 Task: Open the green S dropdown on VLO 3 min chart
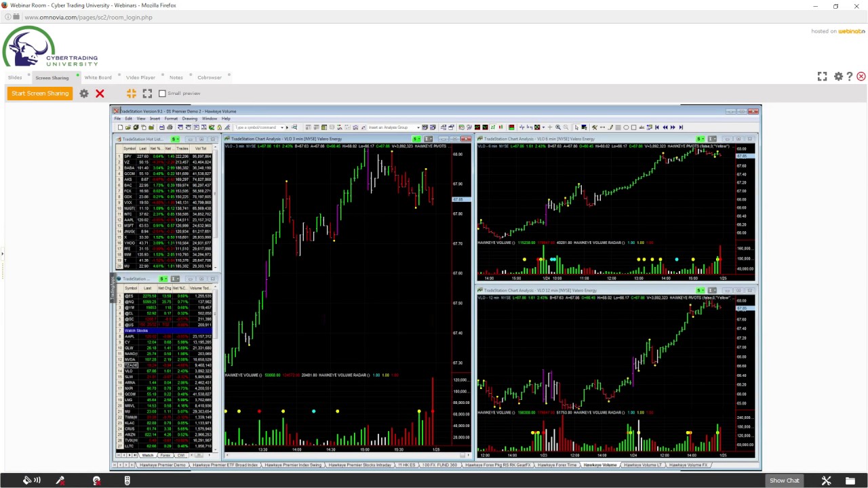(x=418, y=139)
